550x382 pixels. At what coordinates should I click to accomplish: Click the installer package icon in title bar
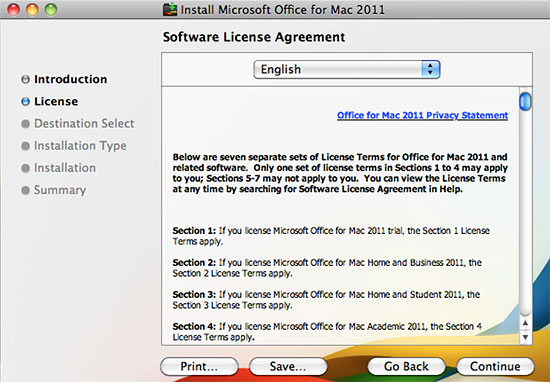coord(170,9)
